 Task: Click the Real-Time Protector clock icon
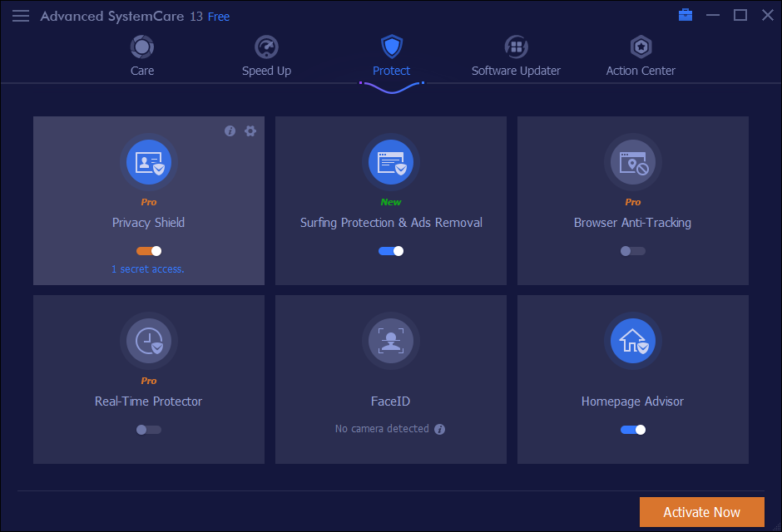[x=149, y=341]
